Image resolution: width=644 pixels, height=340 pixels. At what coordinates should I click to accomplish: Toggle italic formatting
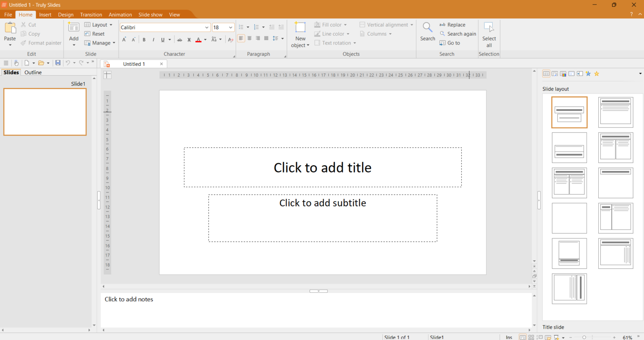tap(153, 40)
